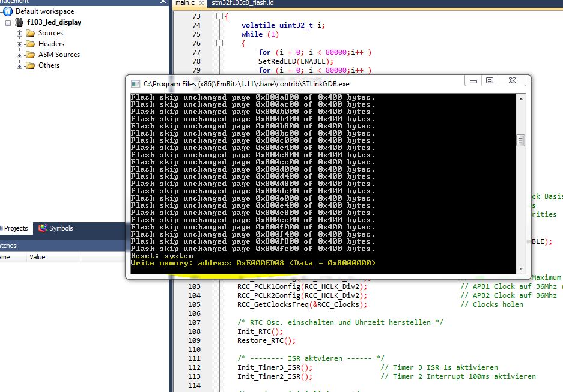Switch to the main.c editor tab

pyautogui.click(x=185, y=3)
